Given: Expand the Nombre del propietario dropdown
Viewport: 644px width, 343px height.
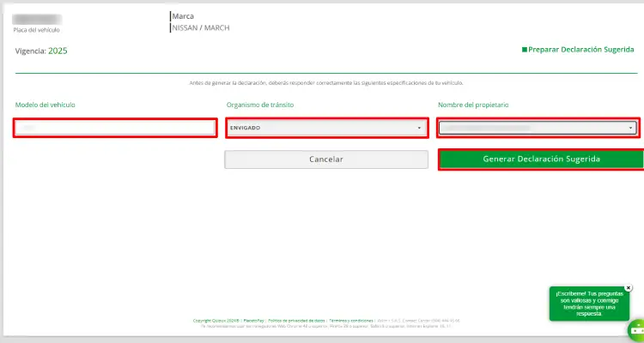Looking at the screenshot, I should (538, 128).
